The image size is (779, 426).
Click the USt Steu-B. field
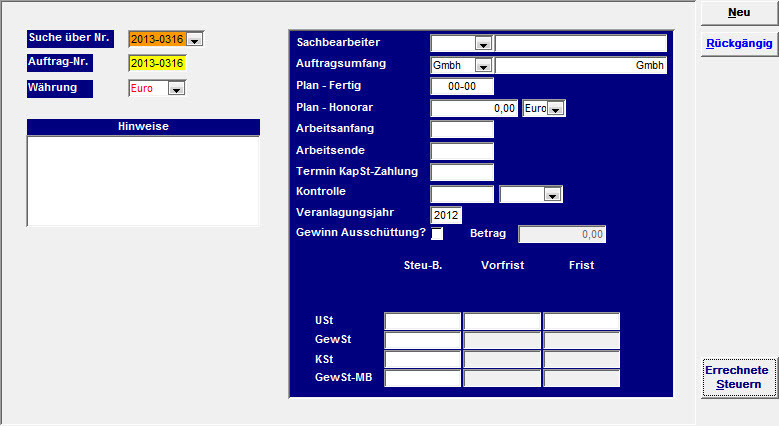[423, 321]
